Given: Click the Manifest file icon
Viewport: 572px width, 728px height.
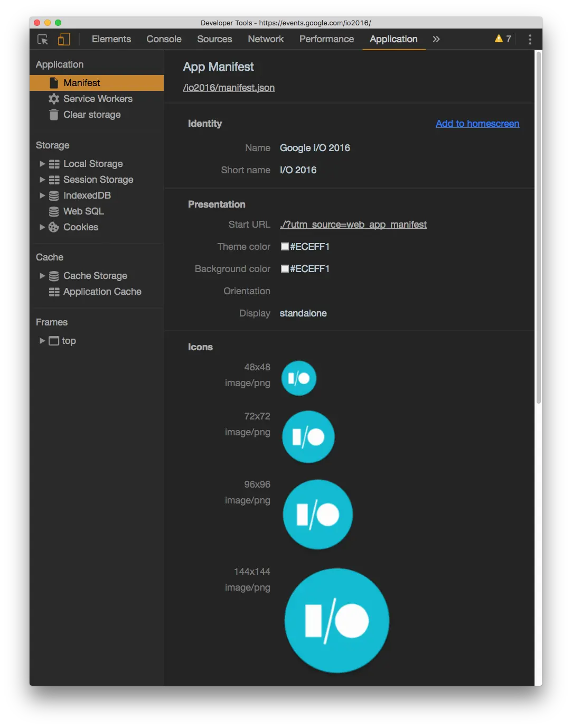Looking at the screenshot, I should pyautogui.click(x=54, y=83).
